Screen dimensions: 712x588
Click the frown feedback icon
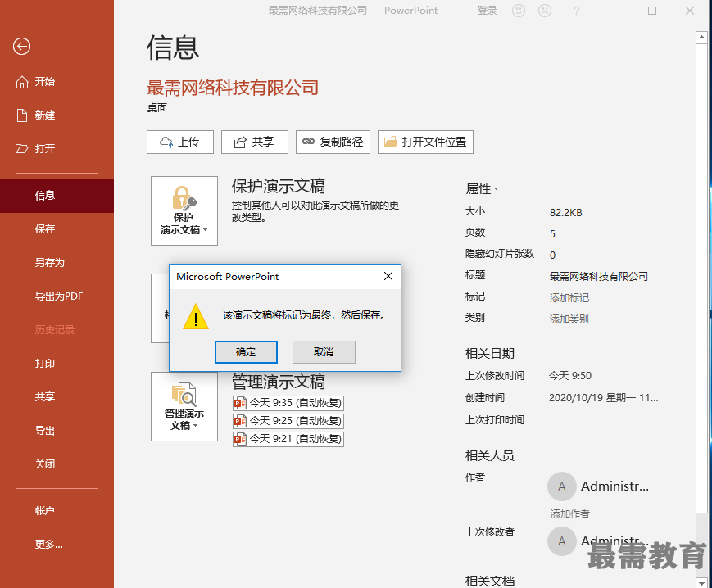tap(545, 11)
